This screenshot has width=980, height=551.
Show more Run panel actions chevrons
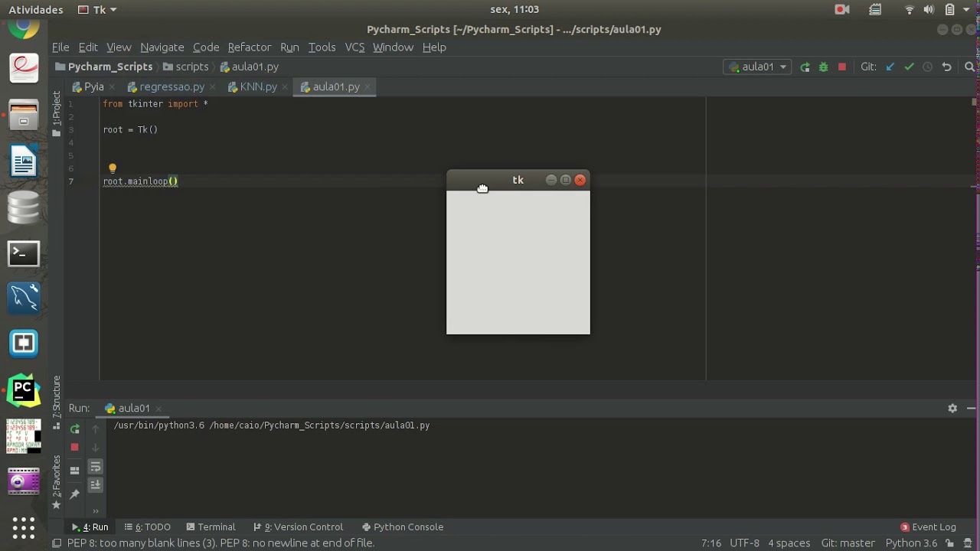[96, 510]
